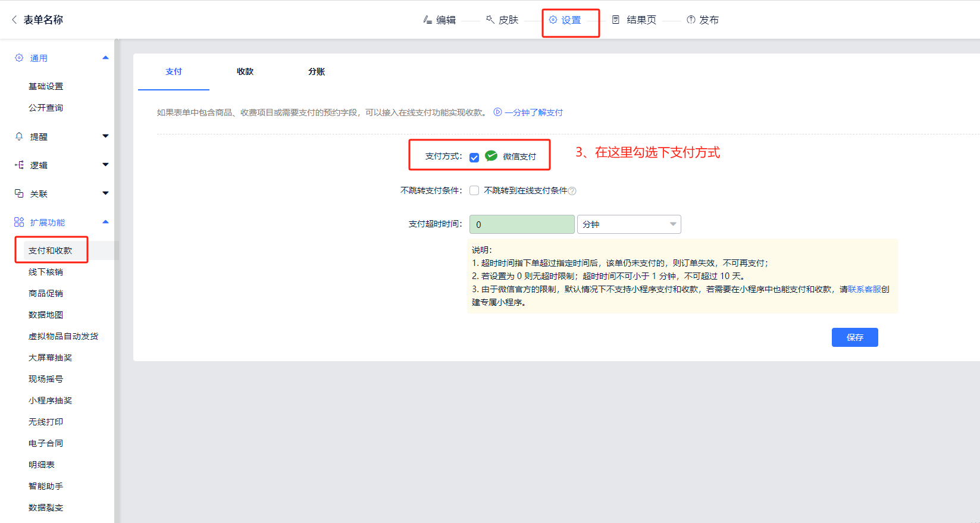Select 线下核销 in the sidebar

[x=46, y=272]
